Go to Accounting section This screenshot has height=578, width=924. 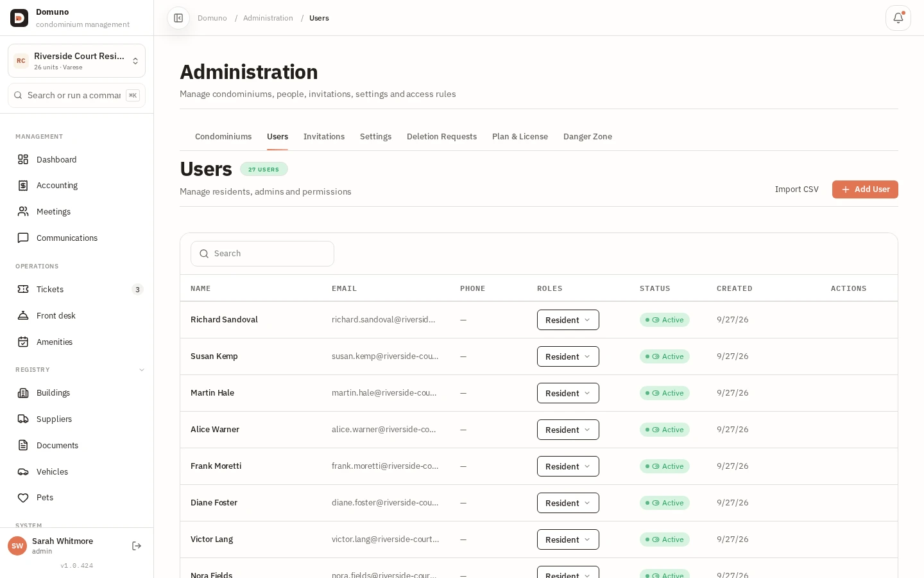point(76,186)
